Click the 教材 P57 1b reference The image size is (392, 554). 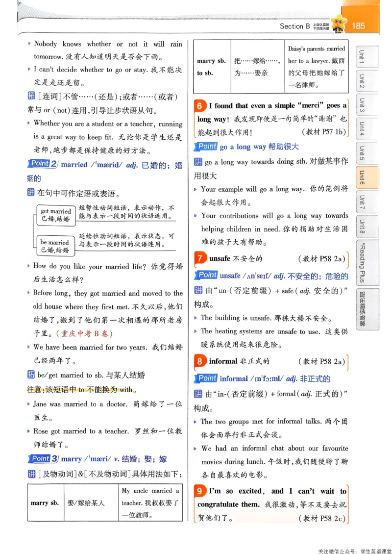pyautogui.click(x=325, y=131)
